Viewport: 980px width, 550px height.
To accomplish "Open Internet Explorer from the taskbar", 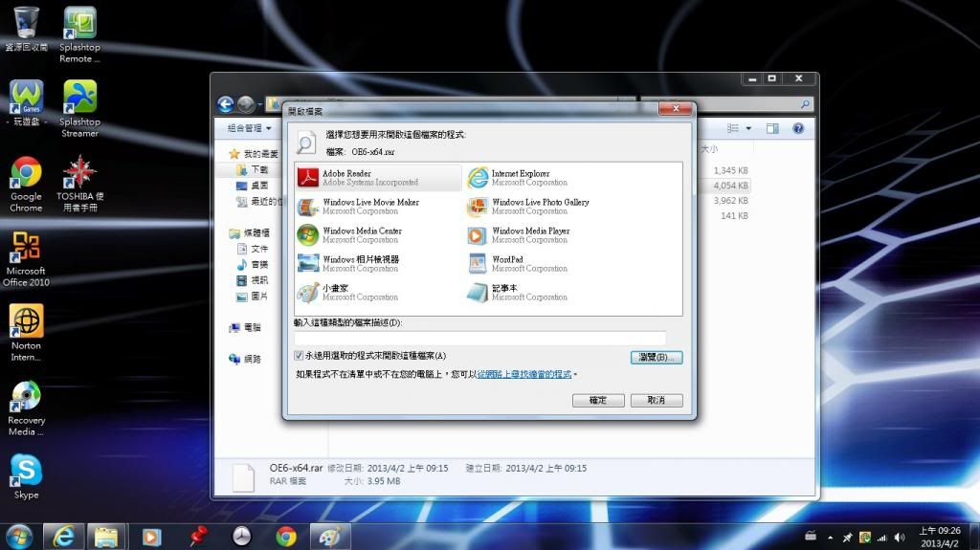I will tap(64, 537).
